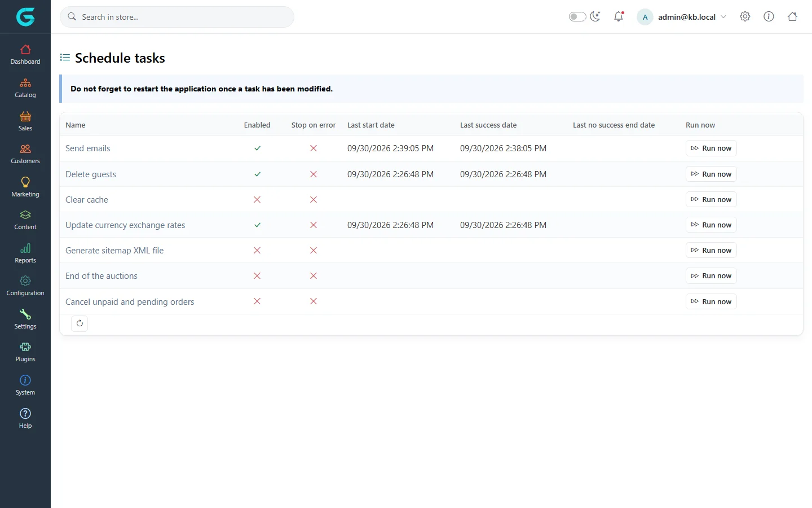Open the Delete guests task

91,174
